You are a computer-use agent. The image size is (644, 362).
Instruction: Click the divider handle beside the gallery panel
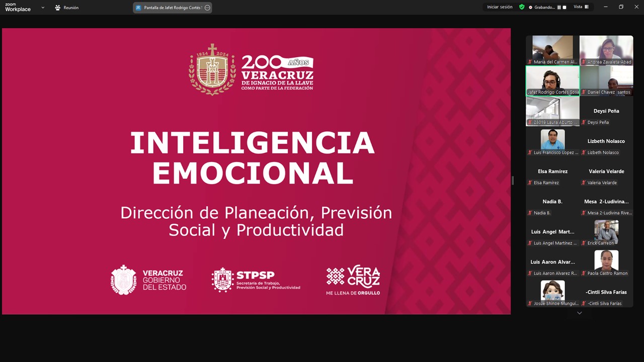click(513, 180)
